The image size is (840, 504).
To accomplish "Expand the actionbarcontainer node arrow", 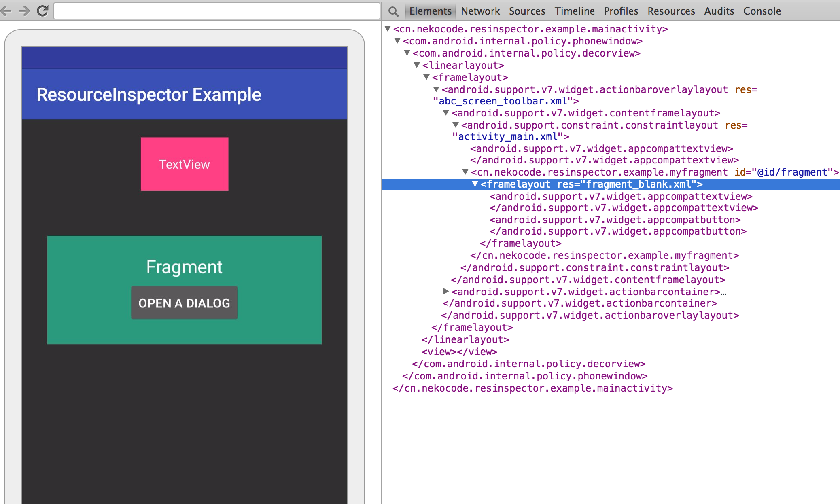I will pyautogui.click(x=446, y=291).
